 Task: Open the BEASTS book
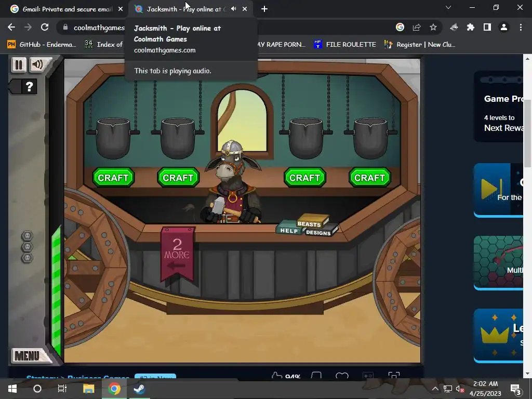311,221
